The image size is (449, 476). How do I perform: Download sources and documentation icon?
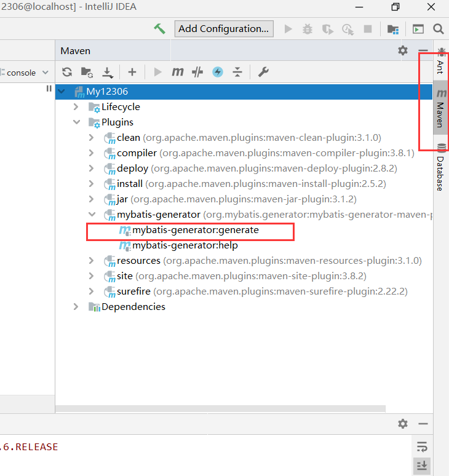(108, 73)
